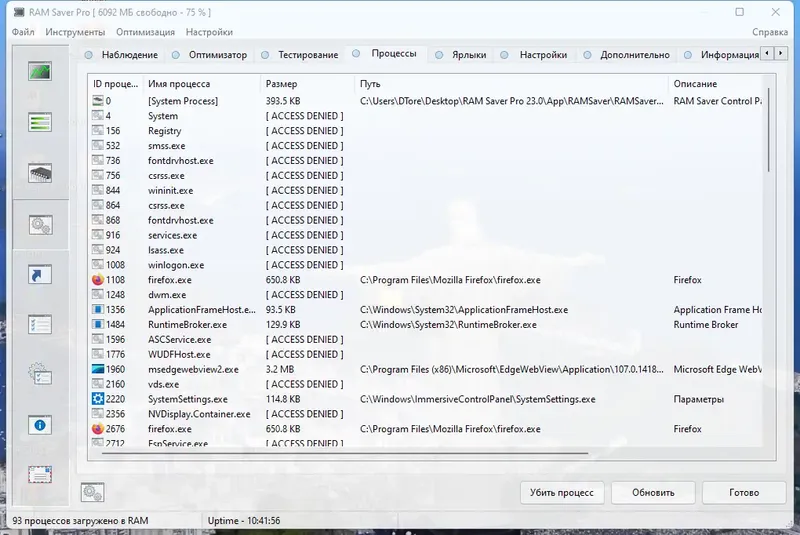
Task: Select the lsass.exe process row
Action: (x=427, y=250)
